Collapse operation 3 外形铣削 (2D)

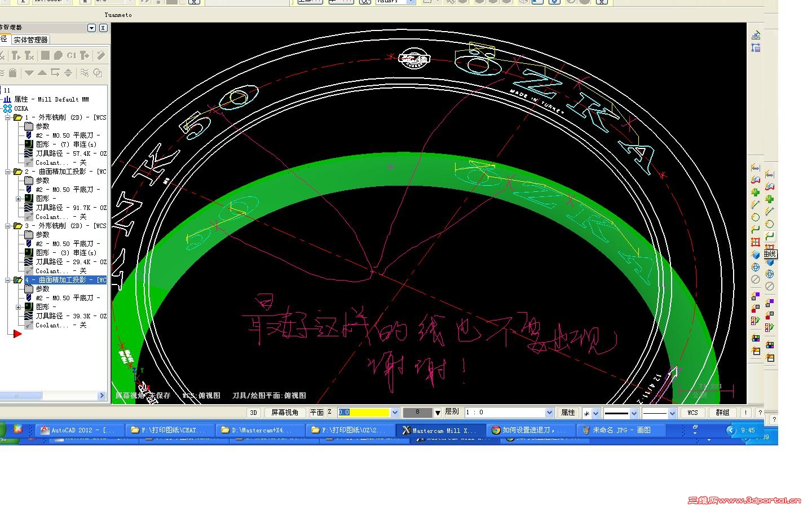pyautogui.click(x=8, y=226)
